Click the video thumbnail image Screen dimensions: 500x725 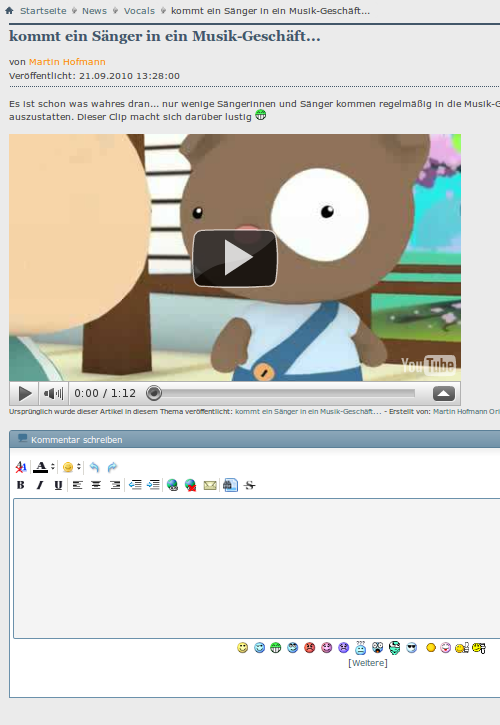(235, 258)
